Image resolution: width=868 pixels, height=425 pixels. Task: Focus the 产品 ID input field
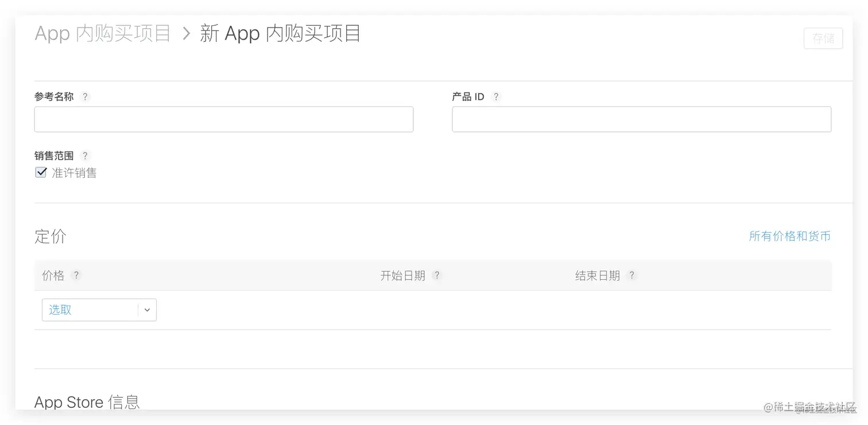642,119
